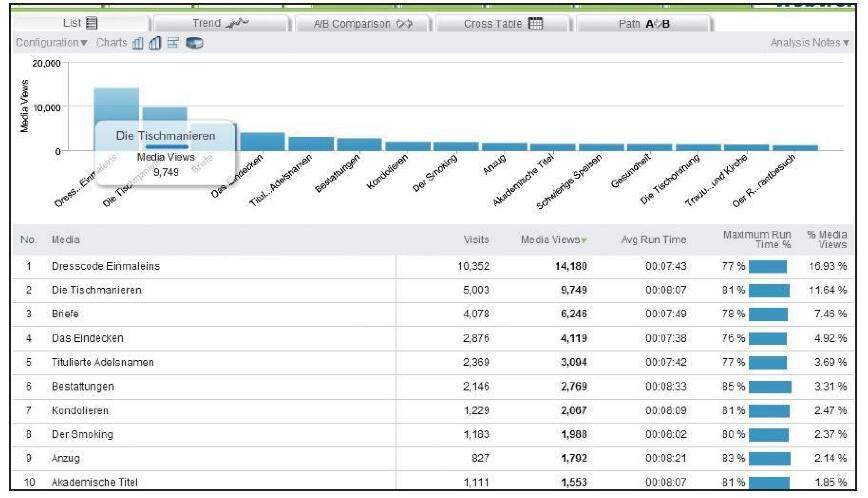Sort by Avg Run Time column header

click(653, 240)
